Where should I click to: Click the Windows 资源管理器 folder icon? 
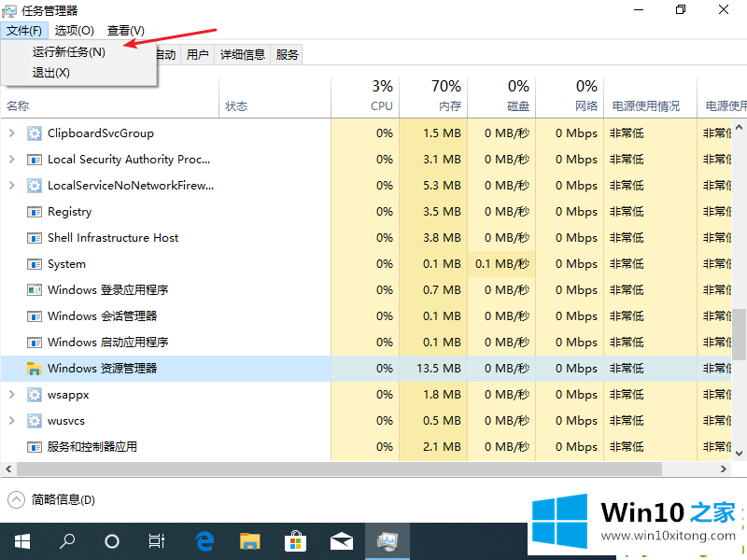tap(34, 369)
